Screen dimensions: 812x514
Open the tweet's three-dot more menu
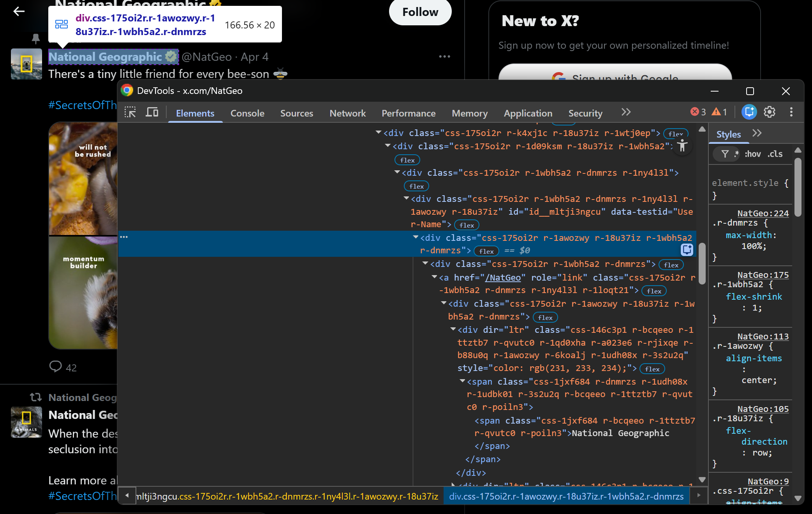tap(444, 57)
